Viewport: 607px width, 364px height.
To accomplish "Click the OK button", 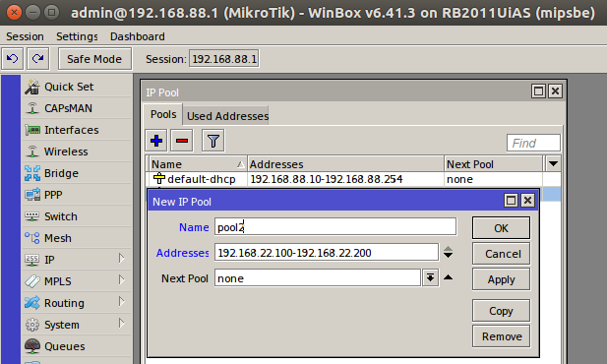I will point(501,227).
